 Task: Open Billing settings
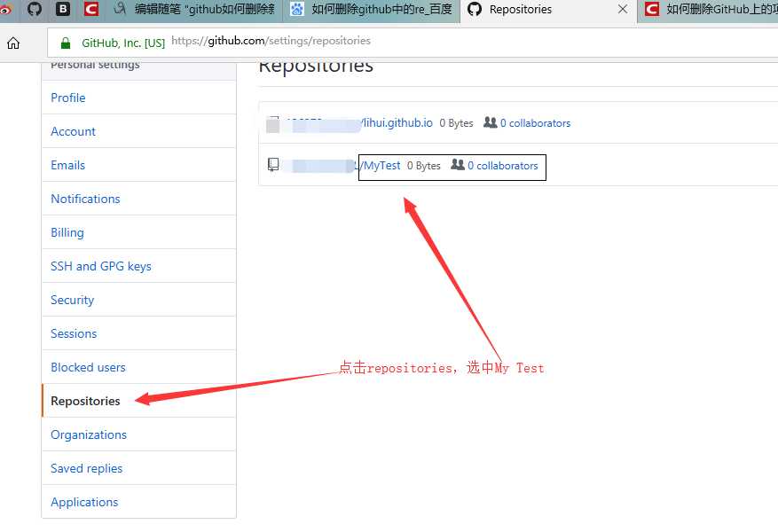coord(139,232)
